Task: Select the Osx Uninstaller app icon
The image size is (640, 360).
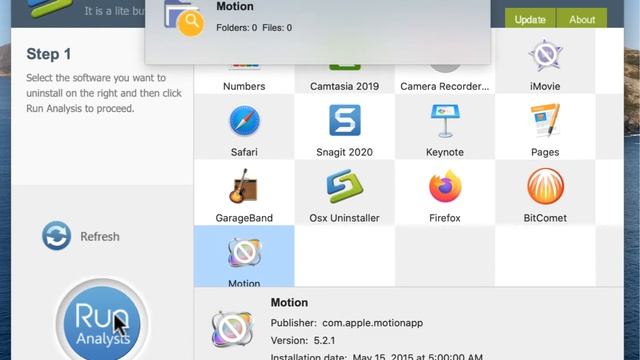Action: (345, 186)
